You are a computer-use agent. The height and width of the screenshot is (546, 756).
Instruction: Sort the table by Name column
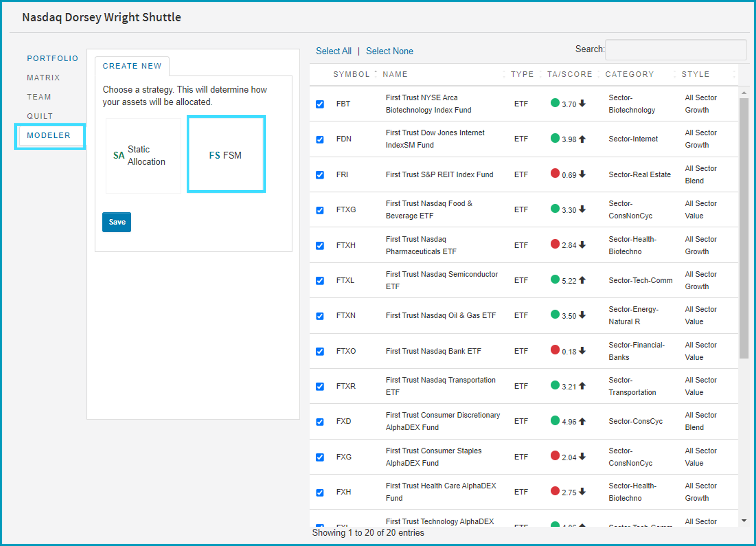395,74
